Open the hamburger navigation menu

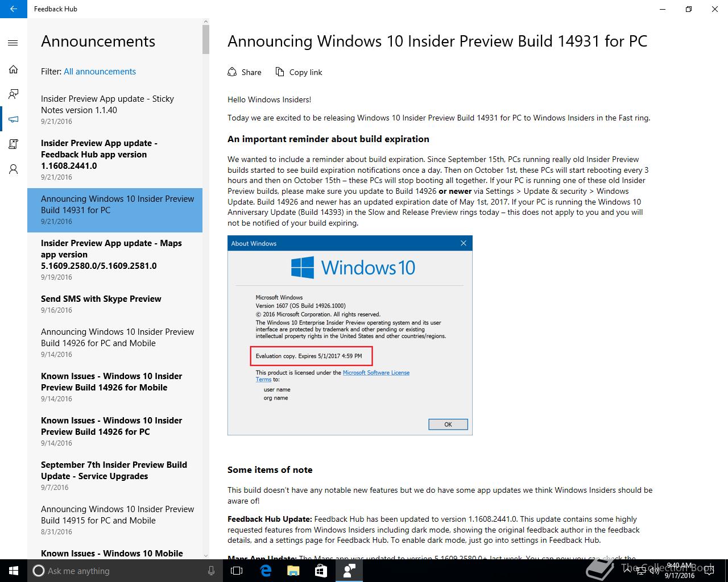(13, 43)
